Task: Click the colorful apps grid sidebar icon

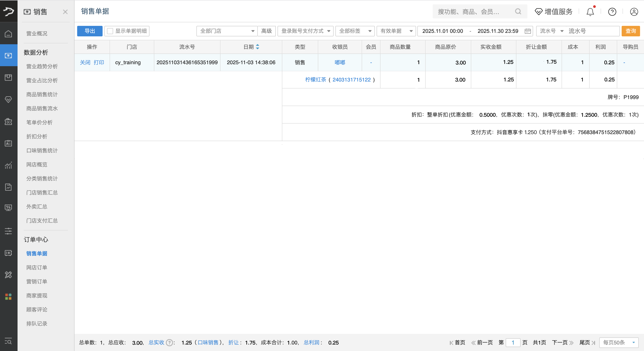Action: (x=9, y=296)
